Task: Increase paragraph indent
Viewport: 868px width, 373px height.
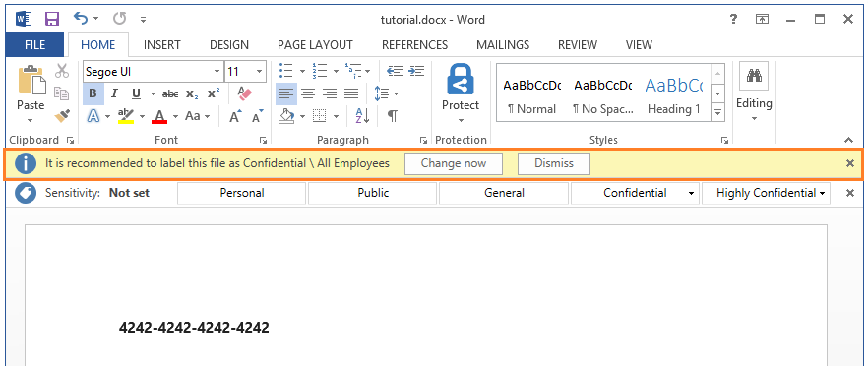Action: (416, 71)
